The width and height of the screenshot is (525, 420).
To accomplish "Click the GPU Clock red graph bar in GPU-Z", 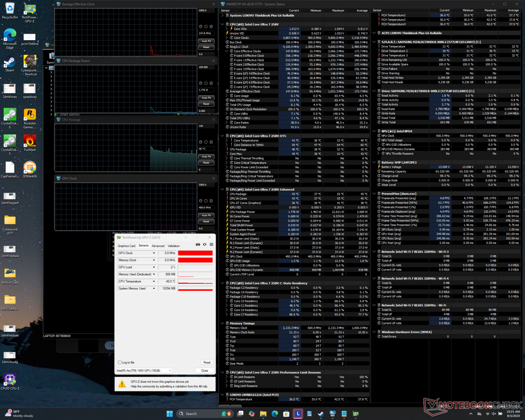I will coord(195,253).
